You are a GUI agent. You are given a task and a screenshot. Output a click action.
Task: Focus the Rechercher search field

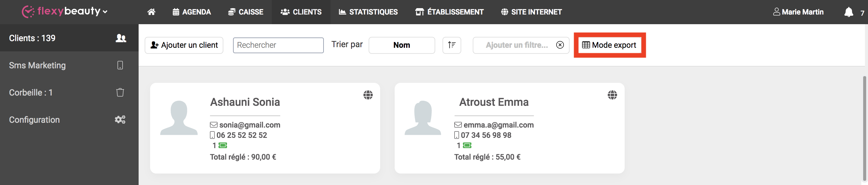point(278,45)
